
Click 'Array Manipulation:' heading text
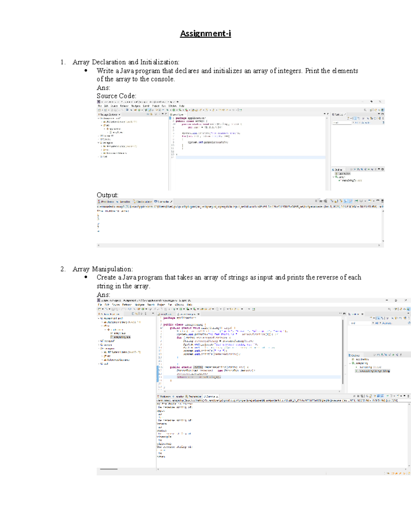pos(103,269)
